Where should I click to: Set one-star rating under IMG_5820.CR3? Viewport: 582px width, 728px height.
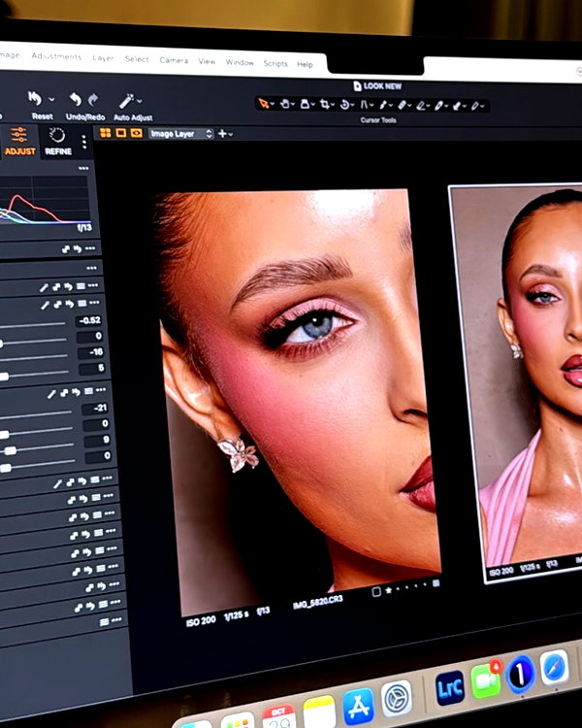click(388, 590)
